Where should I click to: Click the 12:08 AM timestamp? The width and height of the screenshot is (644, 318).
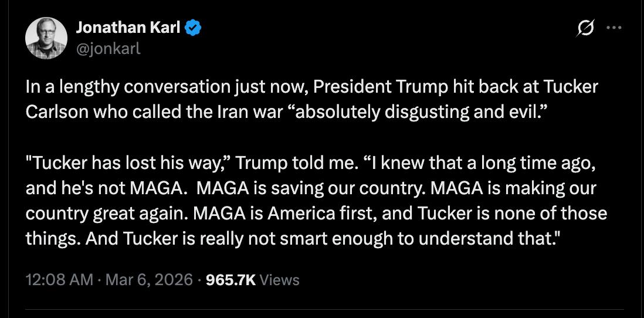pos(59,280)
